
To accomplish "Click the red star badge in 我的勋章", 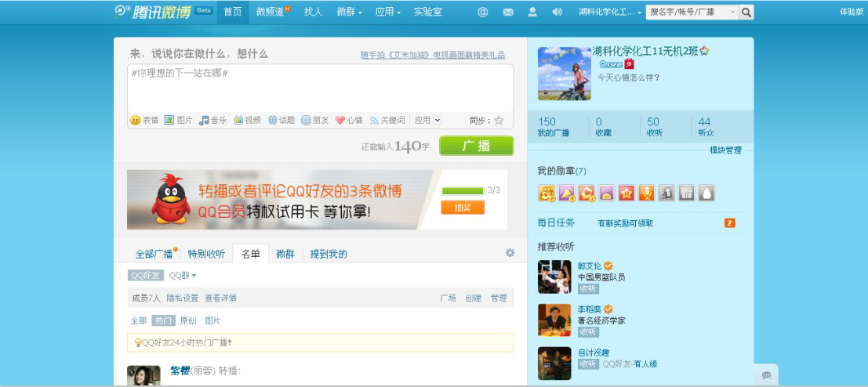I will click(x=626, y=193).
